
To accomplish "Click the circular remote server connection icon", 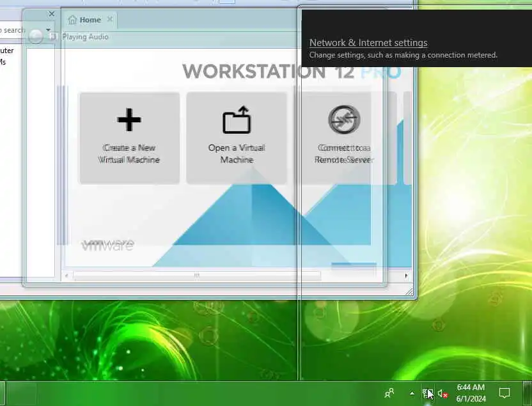I will pyautogui.click(x=344, y=120).
